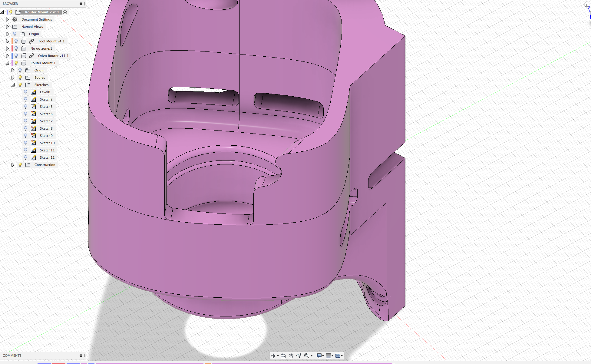Open the Display Settings dropdown arrow

tap(323, 356)
